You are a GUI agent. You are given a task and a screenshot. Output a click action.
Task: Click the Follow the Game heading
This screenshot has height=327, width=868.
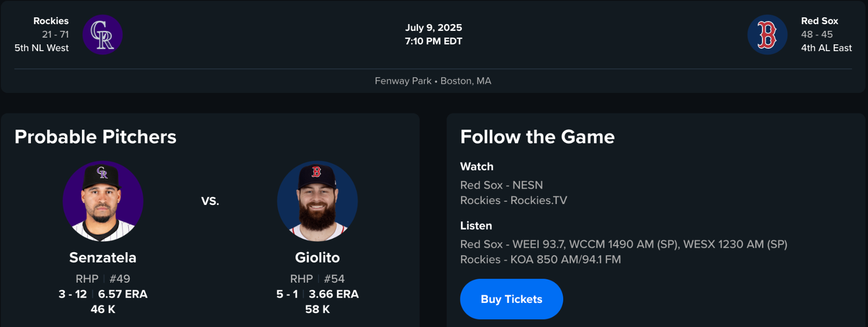pos(537,137)
